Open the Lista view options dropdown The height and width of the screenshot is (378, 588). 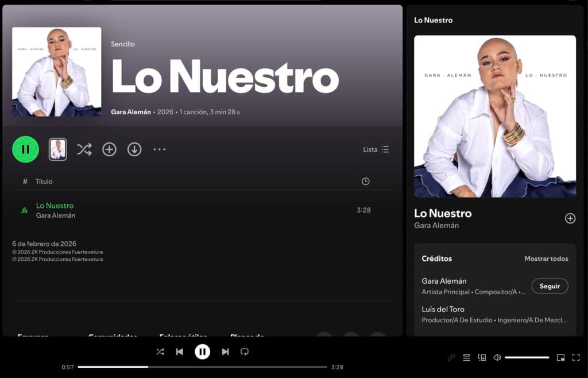coord(376,149)
